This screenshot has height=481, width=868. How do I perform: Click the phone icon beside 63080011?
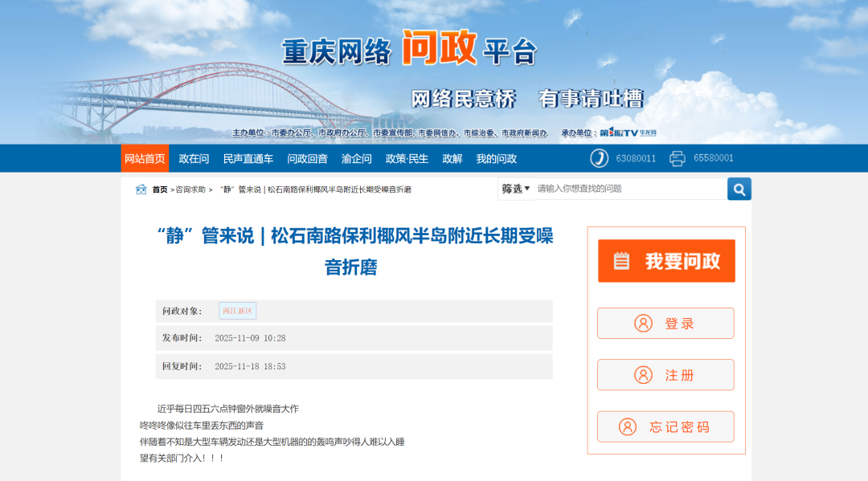(x=600, y=158)
